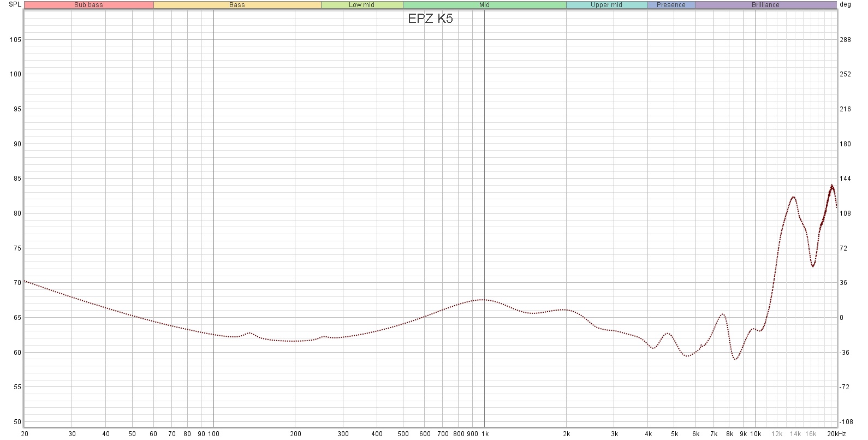Click the 144 degree axis value
868x440 pixels.
coord(845,179)
